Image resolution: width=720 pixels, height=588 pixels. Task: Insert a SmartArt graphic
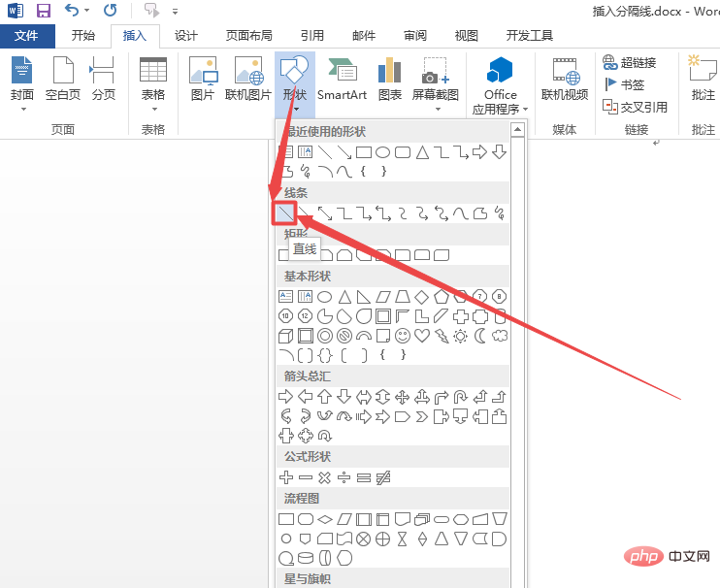pos(342,79)
